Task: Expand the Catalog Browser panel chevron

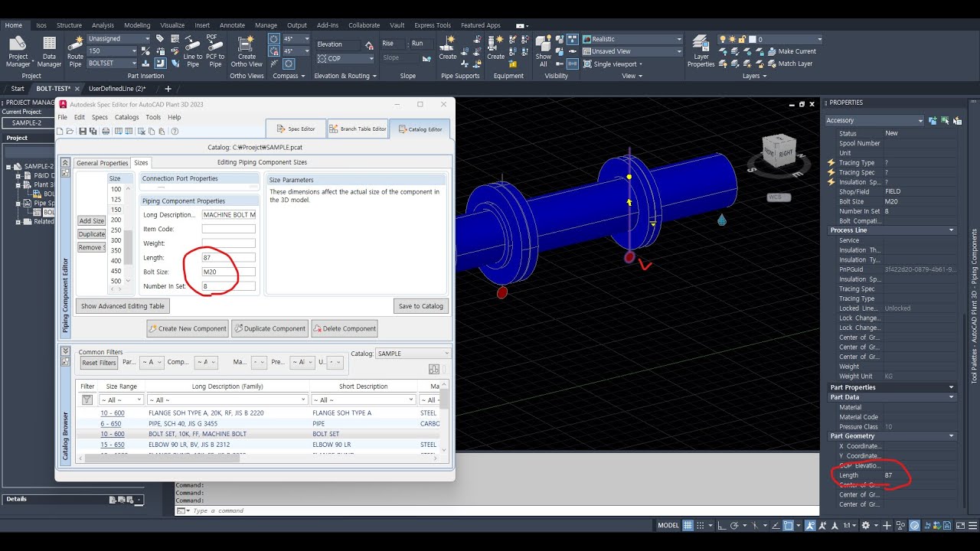Action: (x=66, y=352)
